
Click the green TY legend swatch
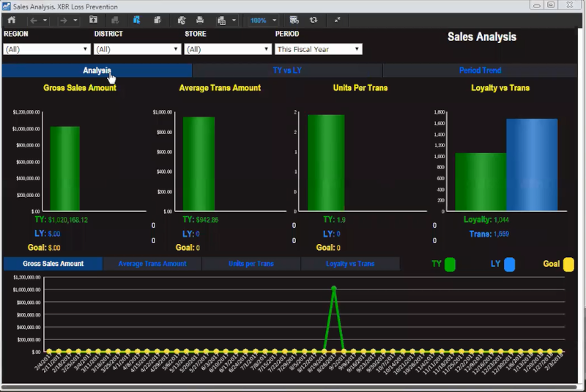click(x=450, y=265)
